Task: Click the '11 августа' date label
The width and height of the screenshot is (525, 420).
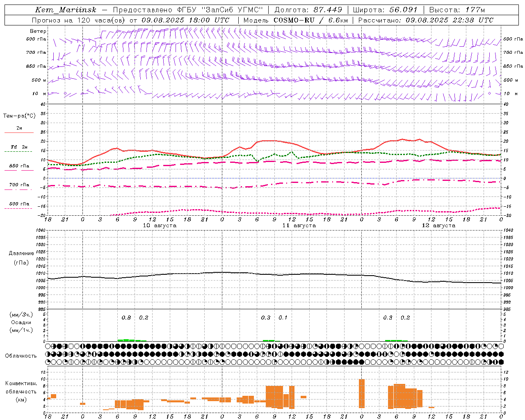Action: coord(299,226)
